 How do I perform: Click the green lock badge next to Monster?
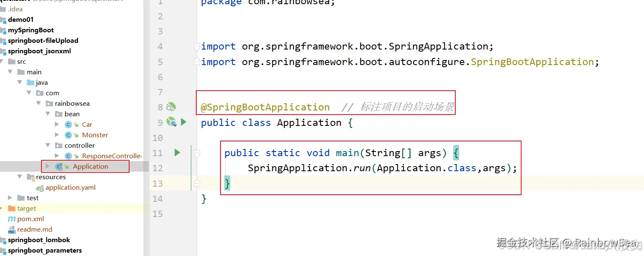[77, 135]
